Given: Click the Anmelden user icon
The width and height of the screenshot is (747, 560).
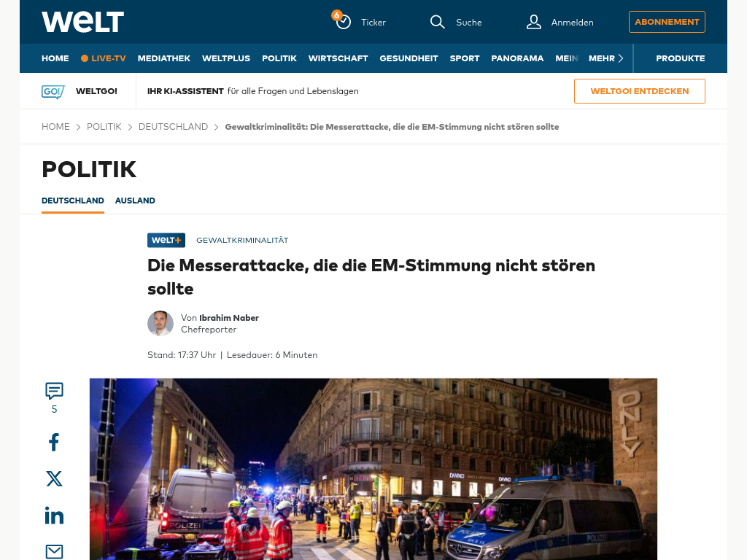Looking at the screenshot, I should click(533, 22).
